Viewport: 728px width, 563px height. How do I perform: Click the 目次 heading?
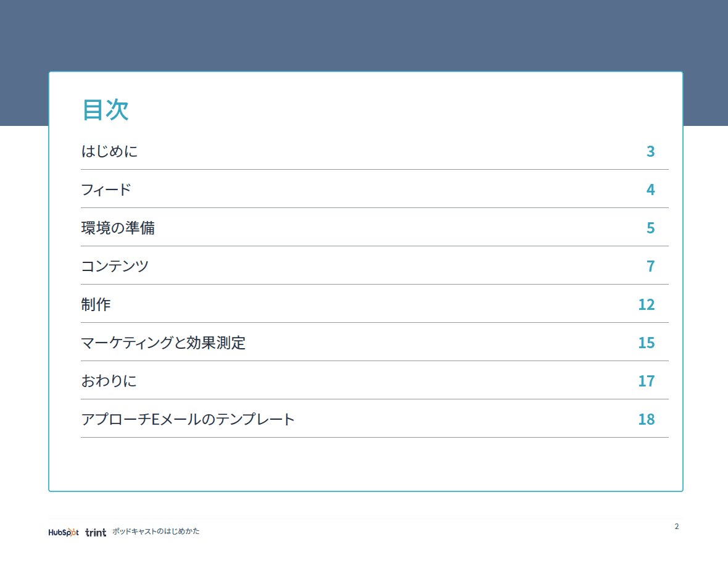tap(105, 109)
